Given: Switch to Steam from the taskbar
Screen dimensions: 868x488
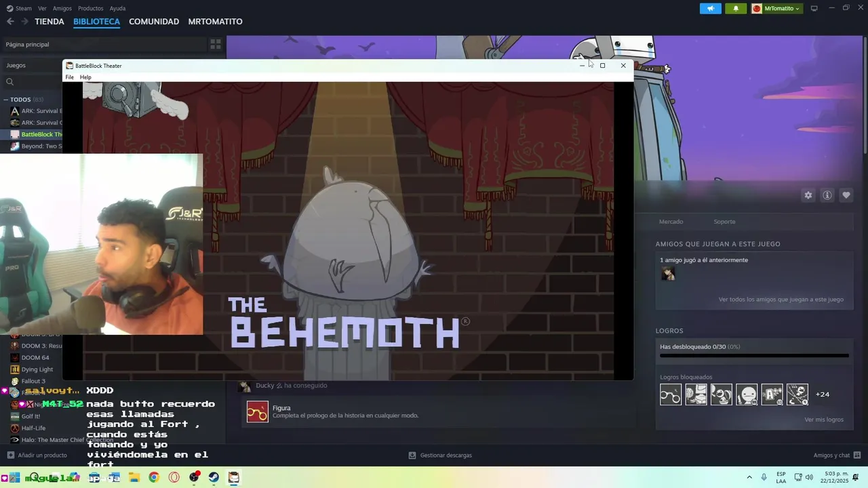Looking at the screenshot, I should [214, 478].
